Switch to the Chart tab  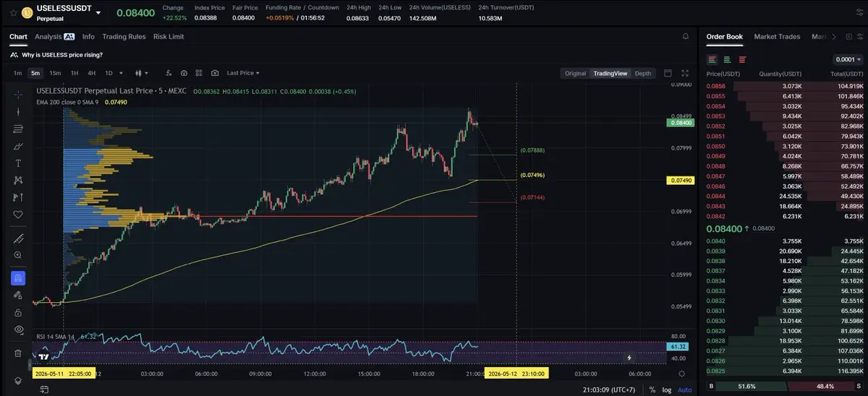tap(18, 37)
